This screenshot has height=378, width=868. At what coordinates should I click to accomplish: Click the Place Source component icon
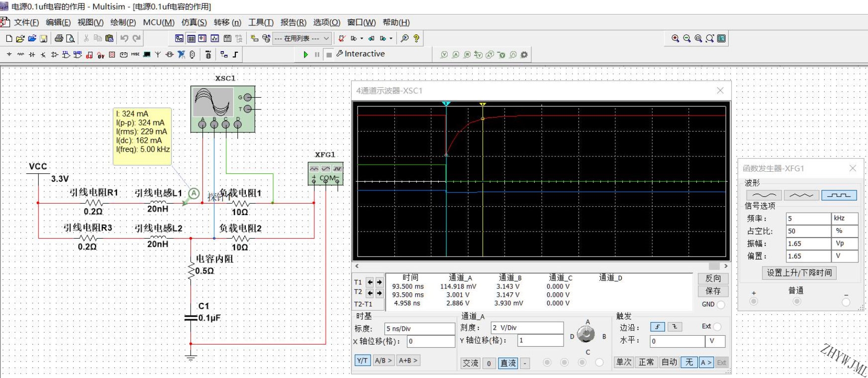[x=9, y=54]
